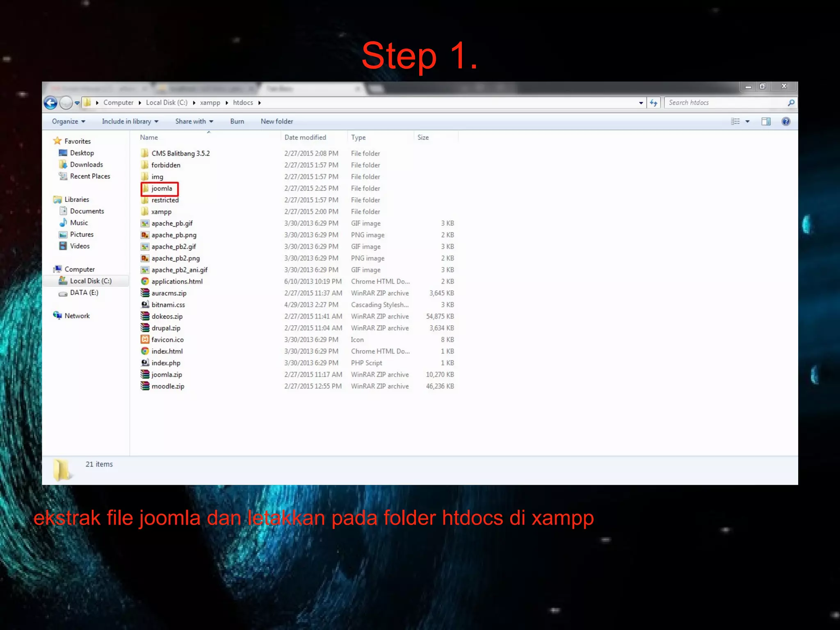Image resolution: width=840 pixels, height=630 pixels.
Task: Click the Local Disk (C:) breadcrumb
Action: (167, 103)
